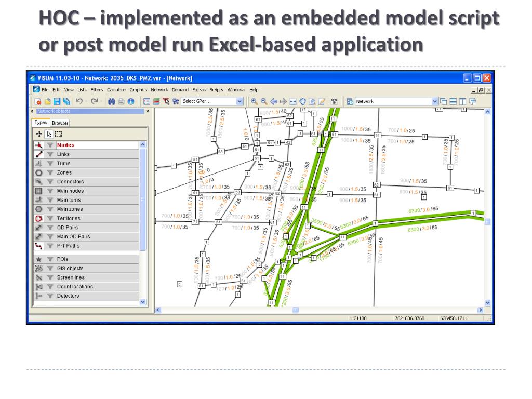Click the Nodes object type icon
The image size is (532, 399).
coord(38,145)
